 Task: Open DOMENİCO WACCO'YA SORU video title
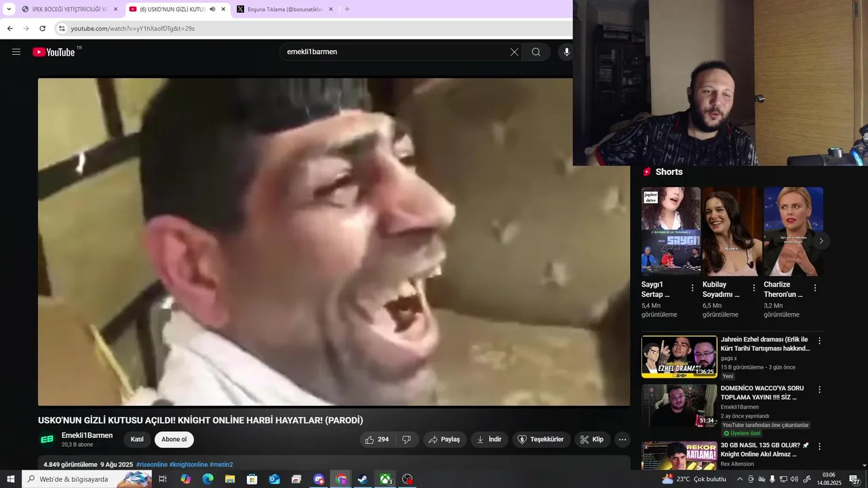coord(763,393)
